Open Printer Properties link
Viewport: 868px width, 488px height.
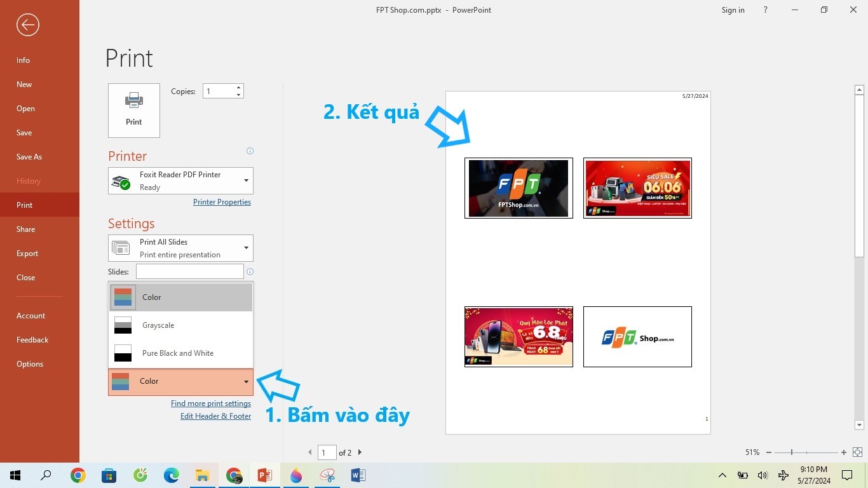coord(222,202)
